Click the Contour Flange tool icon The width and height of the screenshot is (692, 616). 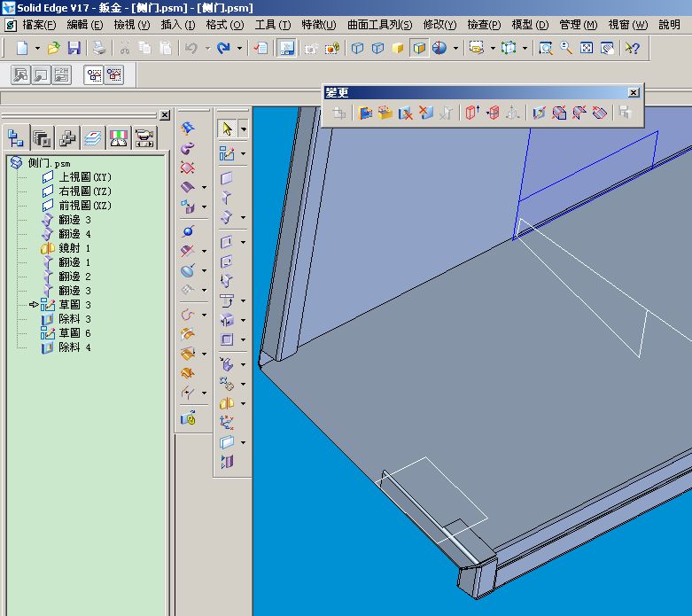click(227, 217)
